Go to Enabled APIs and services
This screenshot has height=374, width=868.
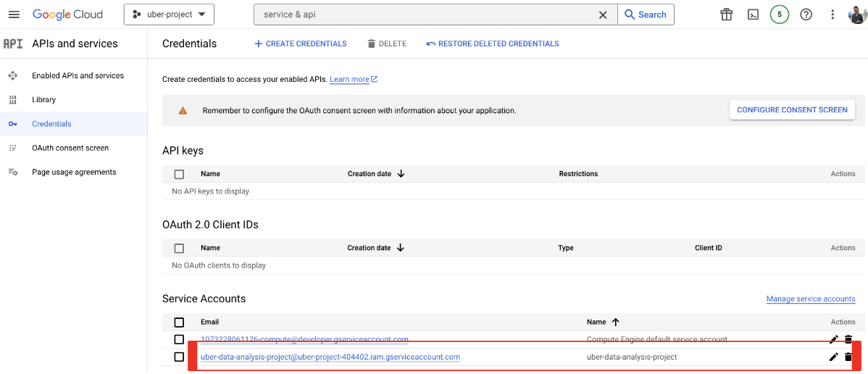click(x=78, y=75)
